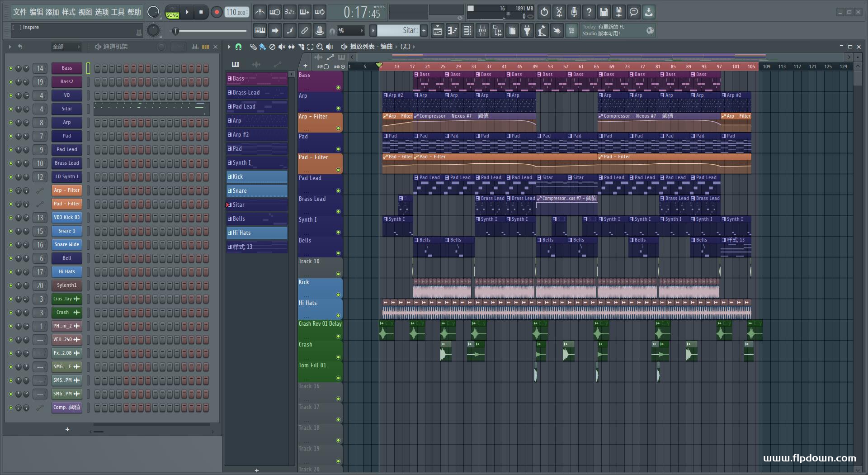This screenshot has height=475, width=868.
Task: Open the tempo tapper icon
Action: click(542, 31)
